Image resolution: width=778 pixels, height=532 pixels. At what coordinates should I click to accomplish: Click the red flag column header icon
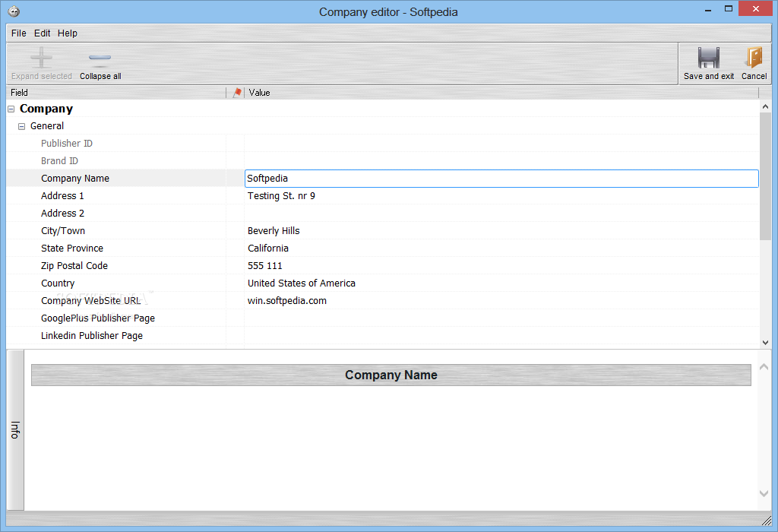pyautogui.click(x=237, y=92)
